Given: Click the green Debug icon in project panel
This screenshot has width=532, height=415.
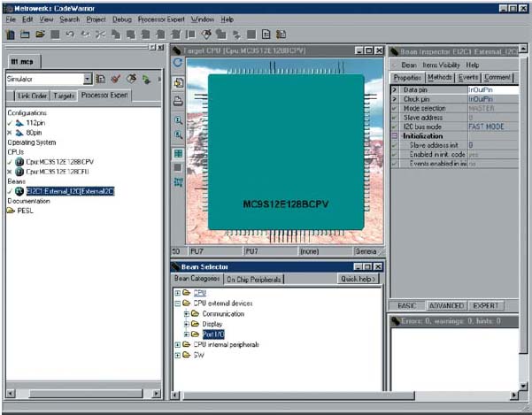Looking at the screenshot, I should pyautogui.click(x=146, y=80).
